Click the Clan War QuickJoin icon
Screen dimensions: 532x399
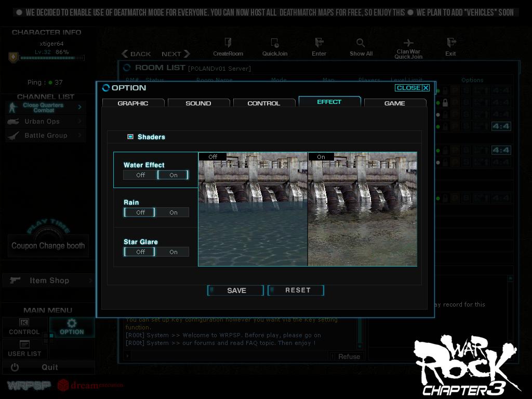[x=408, y=43]
